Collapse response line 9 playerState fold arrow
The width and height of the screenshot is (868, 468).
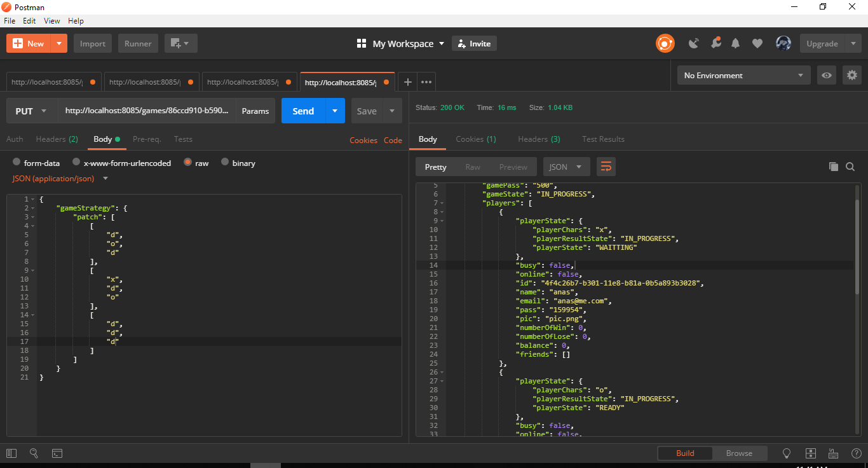pos(442,221)
